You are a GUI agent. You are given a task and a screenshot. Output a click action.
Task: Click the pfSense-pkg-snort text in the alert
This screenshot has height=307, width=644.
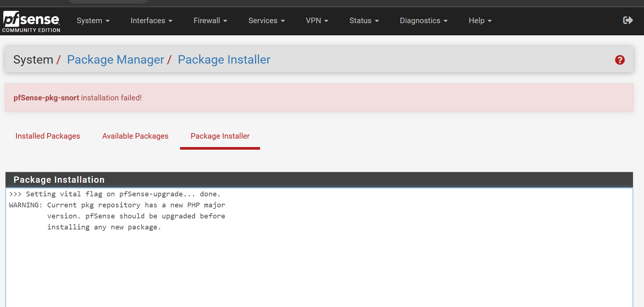click(46, 98)
